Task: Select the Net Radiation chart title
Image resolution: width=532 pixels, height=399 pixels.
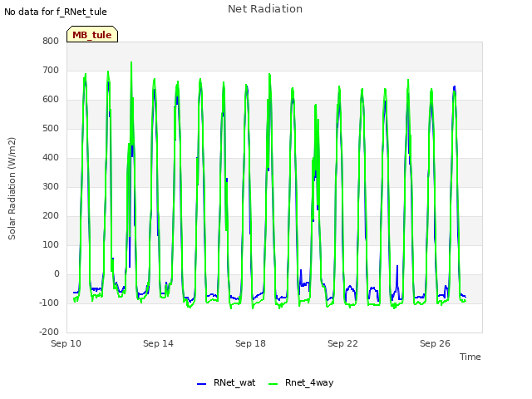Action: pyautogui.click(x=265, y=9)
